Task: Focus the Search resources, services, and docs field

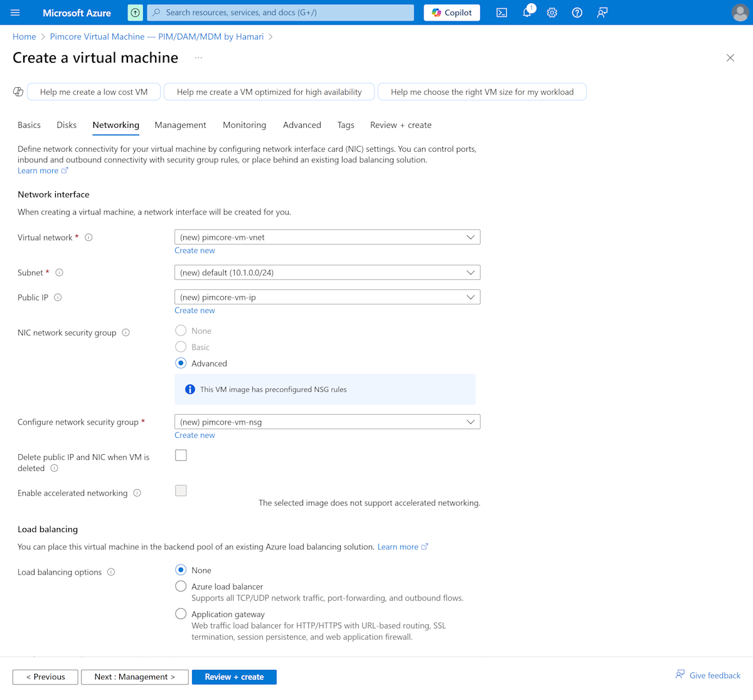Action: [280, 13]
